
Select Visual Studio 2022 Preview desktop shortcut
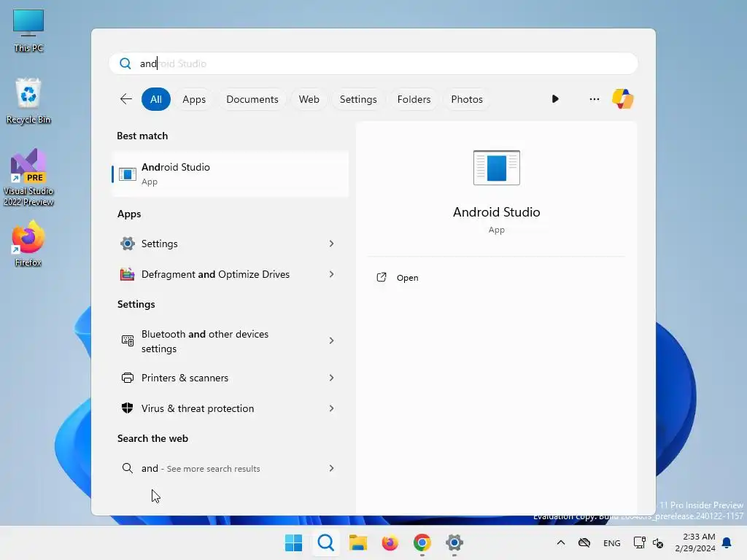point(28,177)
